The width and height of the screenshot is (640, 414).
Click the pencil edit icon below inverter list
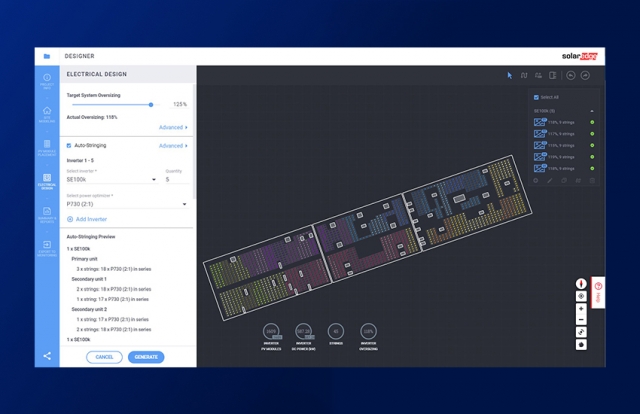pos(549,181)
